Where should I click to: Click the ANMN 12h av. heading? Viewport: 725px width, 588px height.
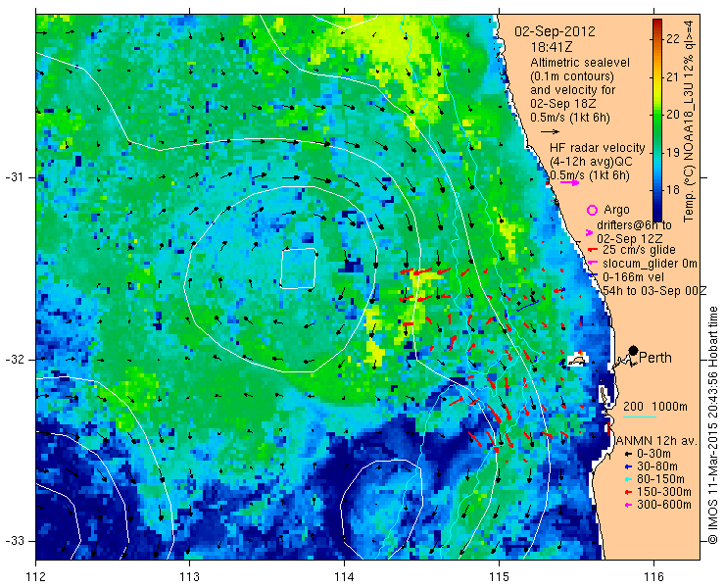(x=657, y=441)
